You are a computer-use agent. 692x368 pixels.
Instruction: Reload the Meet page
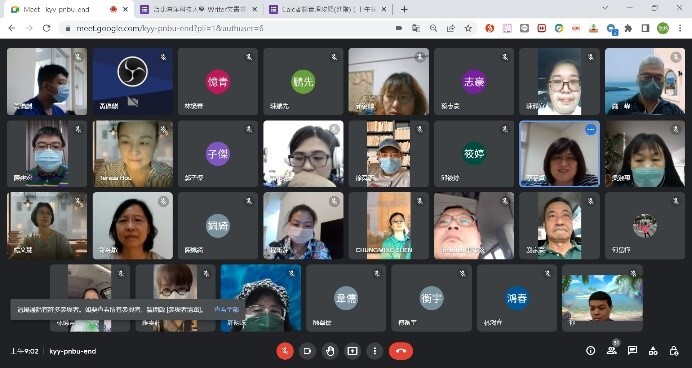[46, 28]
